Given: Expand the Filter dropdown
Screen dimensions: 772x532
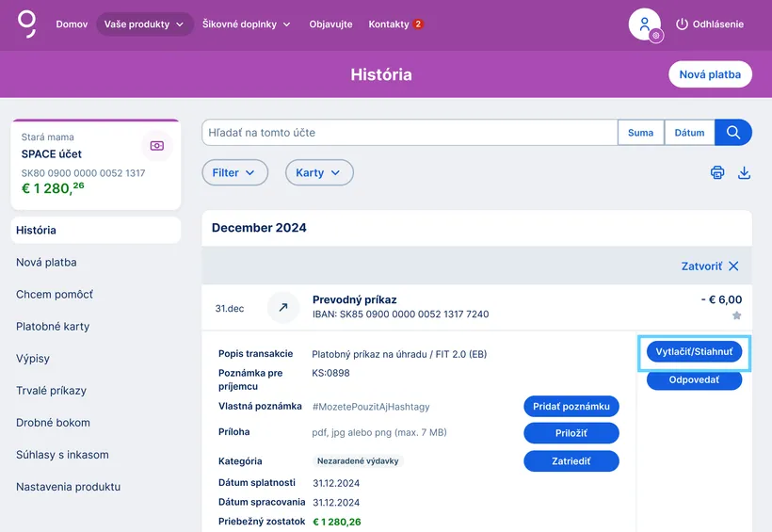Looking at the screenshot, I should coord(234,172).
